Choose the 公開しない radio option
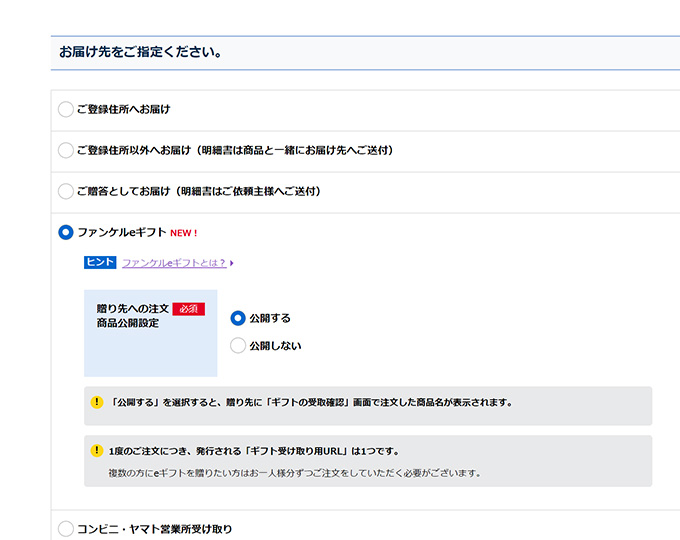This screenshot has height=540, width=680. pyautogui.click(x=238, y=346)
